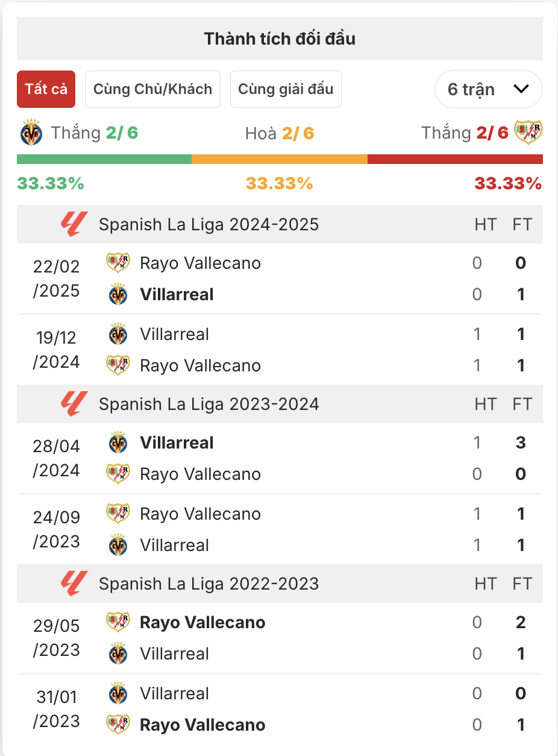Open the Spanish La Liga 2024-2025 heading

pos(208,224)
